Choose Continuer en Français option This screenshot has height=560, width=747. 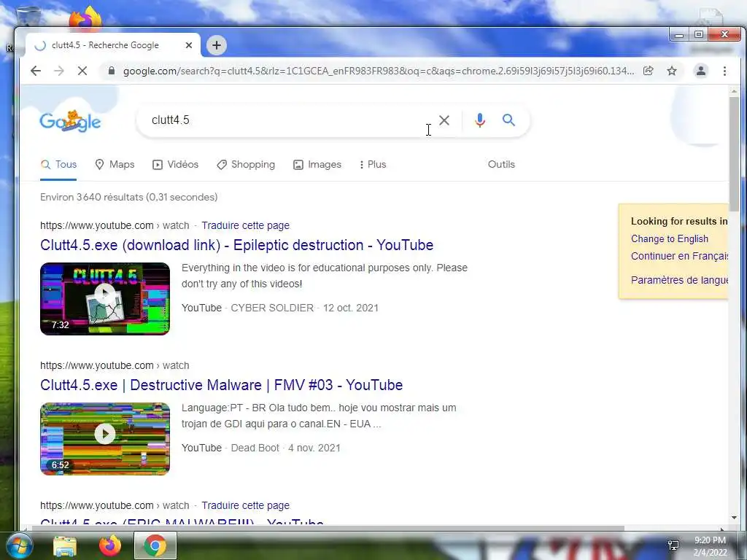(679, 256)
